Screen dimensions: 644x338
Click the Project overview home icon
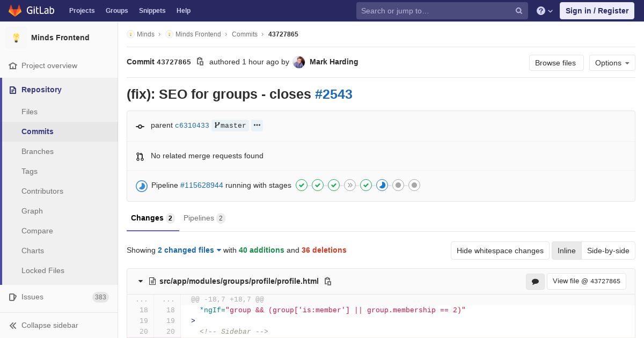[x=13, y=65]
